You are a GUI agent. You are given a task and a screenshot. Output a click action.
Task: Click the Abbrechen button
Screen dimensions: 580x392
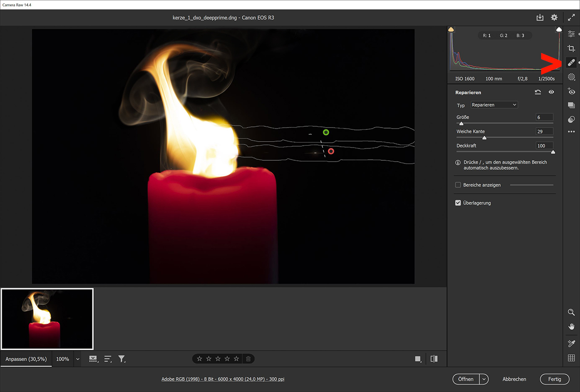[514, 379]
